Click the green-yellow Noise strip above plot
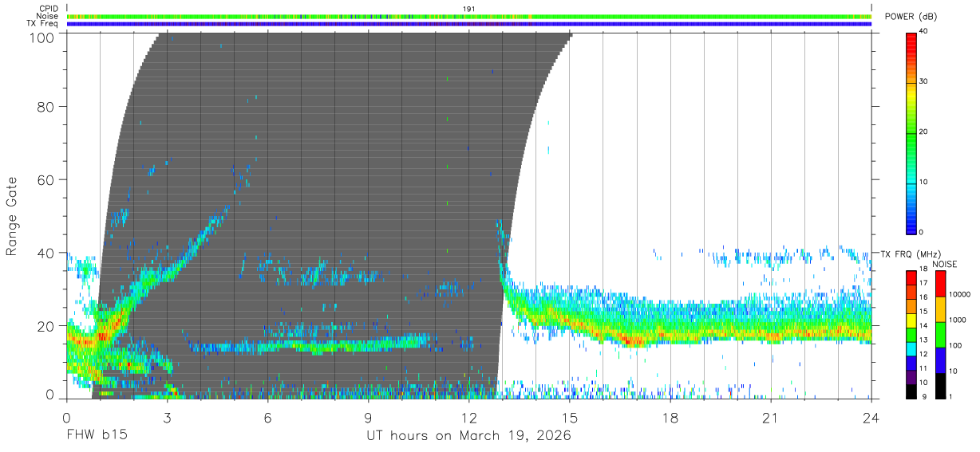Screen dimensions: 980x452 [x=469, y=16]
